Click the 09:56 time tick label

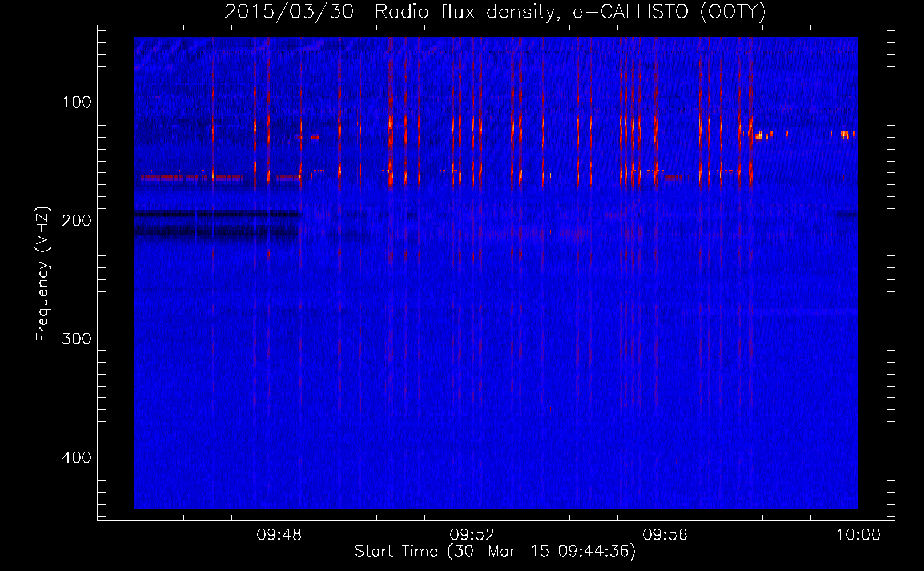(x=665, y=535)
